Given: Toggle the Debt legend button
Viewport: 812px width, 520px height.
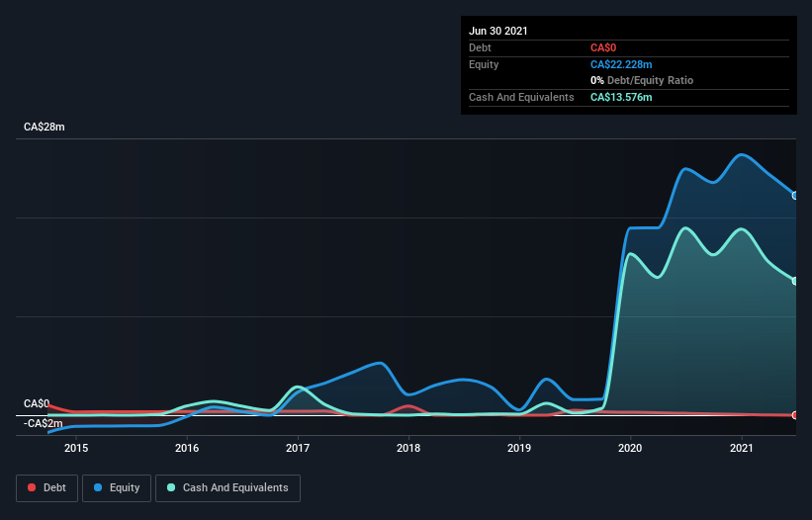Looking at the screenshot, I should tap(46, 488).
